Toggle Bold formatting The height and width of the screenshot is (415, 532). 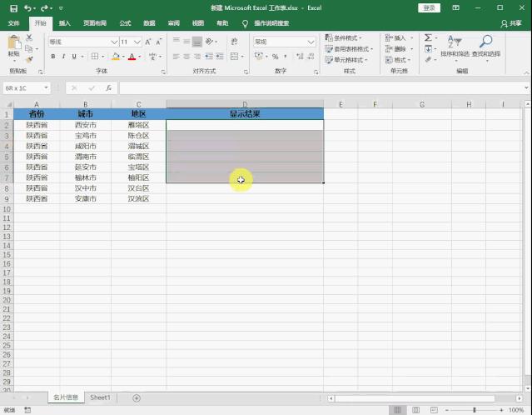pos(53,57)
